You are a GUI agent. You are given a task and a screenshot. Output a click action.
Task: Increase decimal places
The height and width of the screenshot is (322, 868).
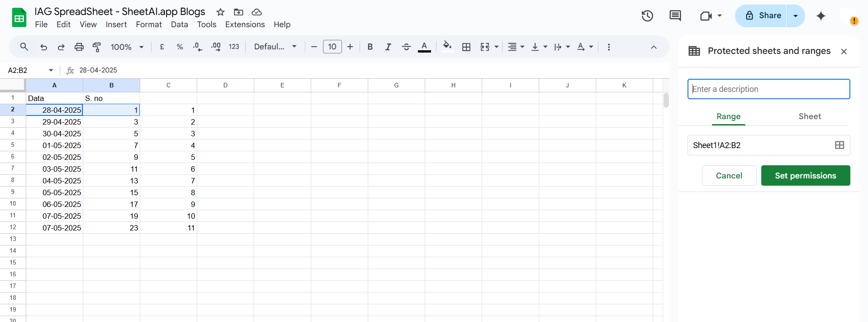(216, 47)
